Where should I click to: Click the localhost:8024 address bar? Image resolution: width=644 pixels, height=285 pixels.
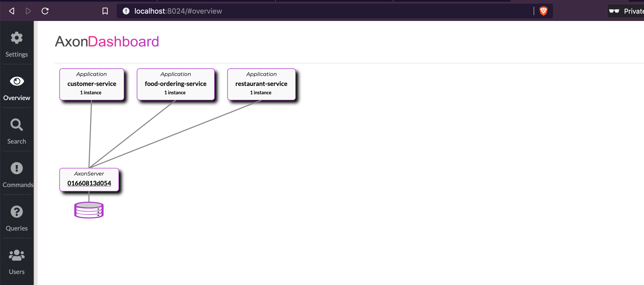coord(314,11)
